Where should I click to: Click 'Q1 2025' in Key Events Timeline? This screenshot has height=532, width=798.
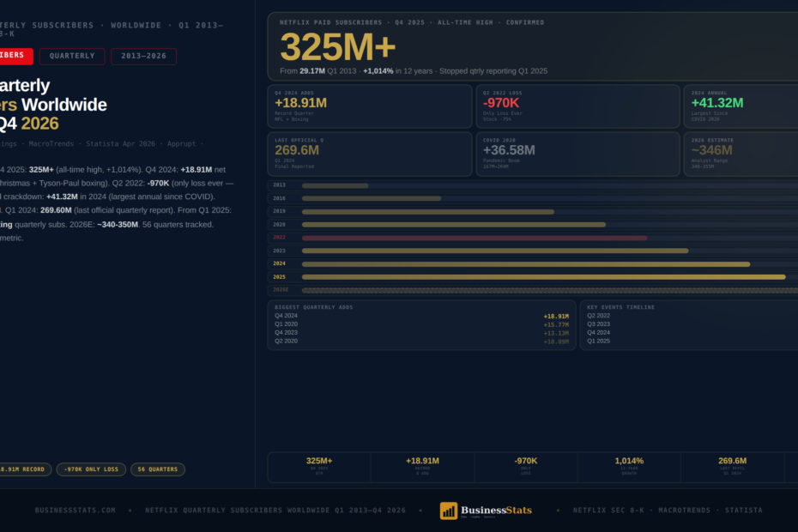coord(599,342)
